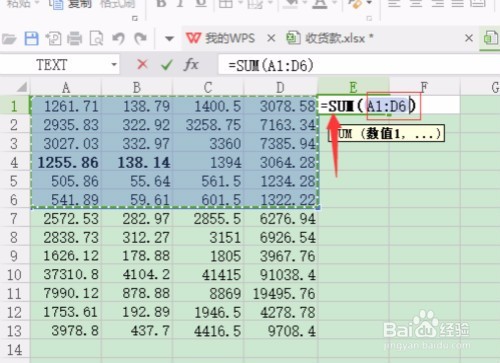Toggle underline formatting
Screen dimensions: 500x363
[x=201, y=3]
